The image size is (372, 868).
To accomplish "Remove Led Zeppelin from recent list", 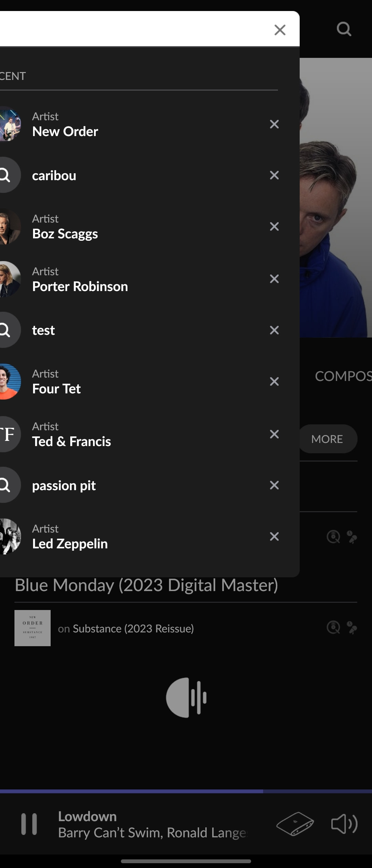I will [274, 536].
